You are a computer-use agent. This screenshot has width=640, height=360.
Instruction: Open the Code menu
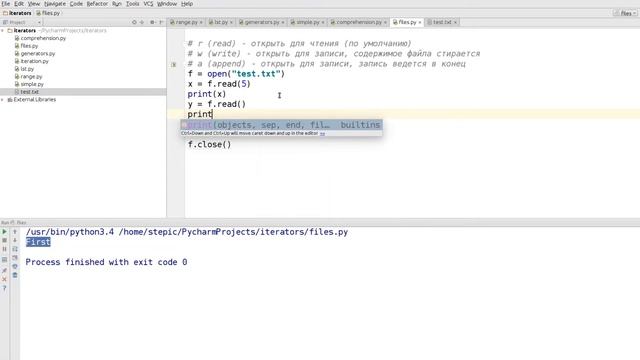point(76,4)
